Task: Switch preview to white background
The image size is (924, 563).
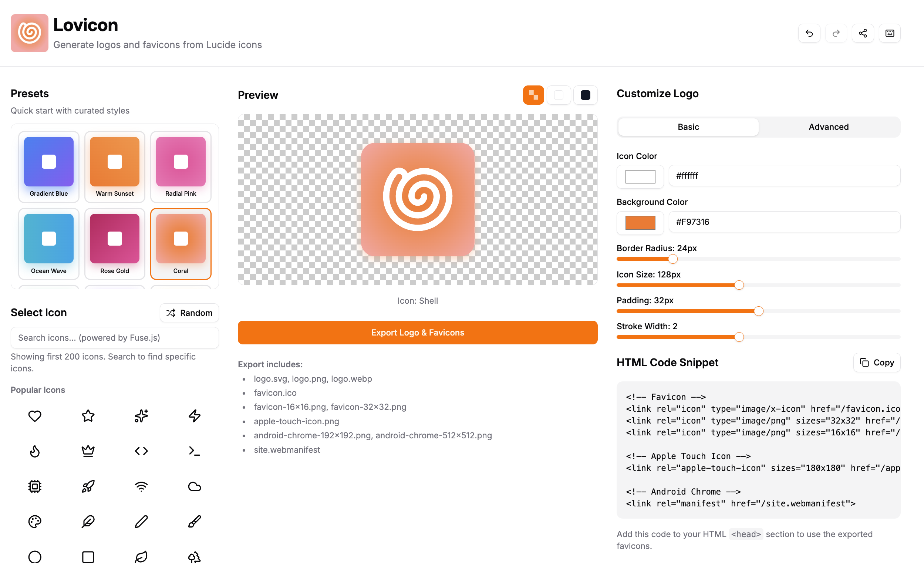Action: tap(559, 95)
